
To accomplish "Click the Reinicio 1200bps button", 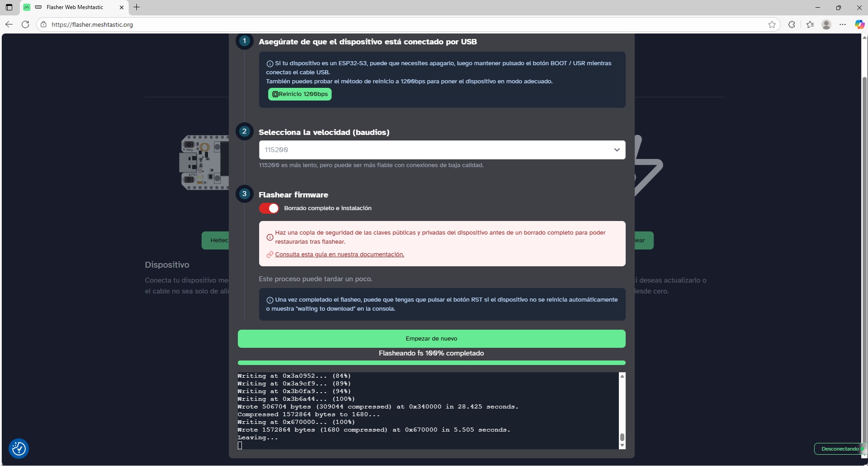I will point(299,94).
